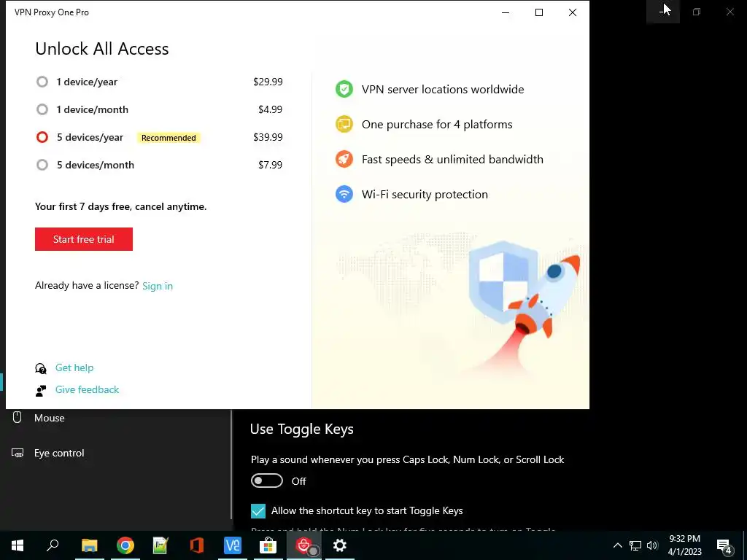This screenshot has height=560, width=747.
Task: Click One purchase for 4 platforms text
Action: [437, 124]
